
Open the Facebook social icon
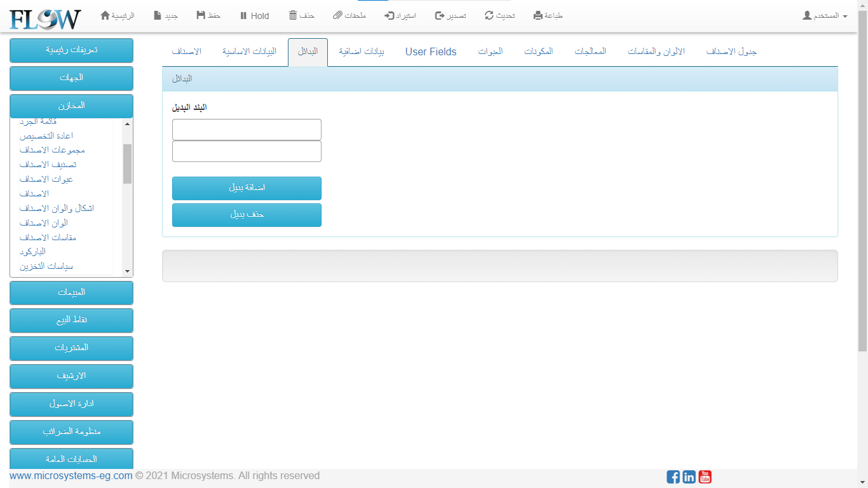pos(673,477)
